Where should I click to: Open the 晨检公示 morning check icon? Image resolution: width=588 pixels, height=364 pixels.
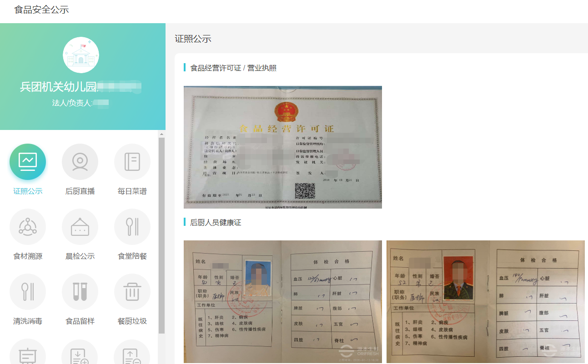point(80,227)
